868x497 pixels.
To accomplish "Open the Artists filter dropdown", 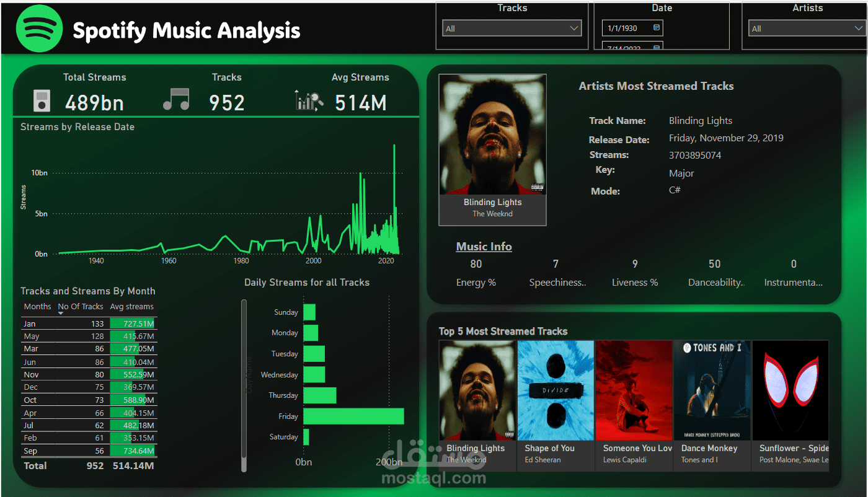I will (x=807, y=29).
